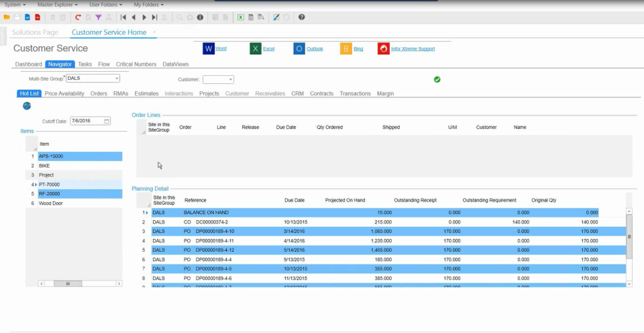Image resolution: width=644 pixels, height=333 pixels.
Task: Select the Dashboard tab
Action: (28, 64)
